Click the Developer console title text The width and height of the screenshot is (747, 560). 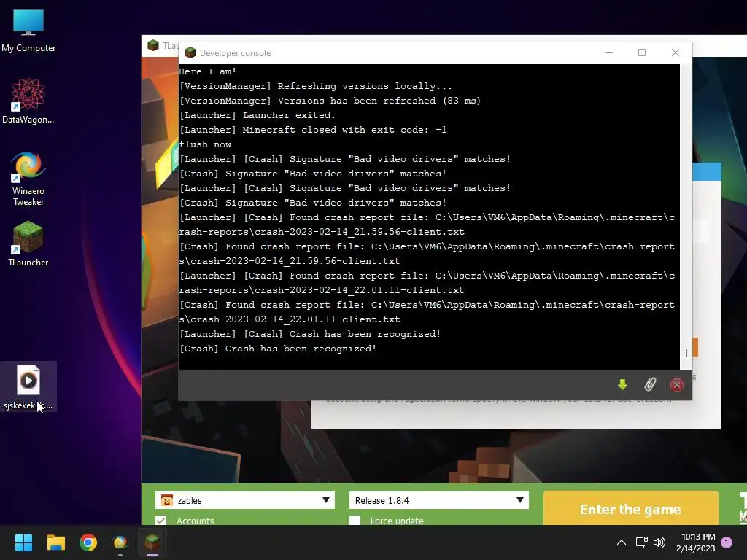(236, 52)
